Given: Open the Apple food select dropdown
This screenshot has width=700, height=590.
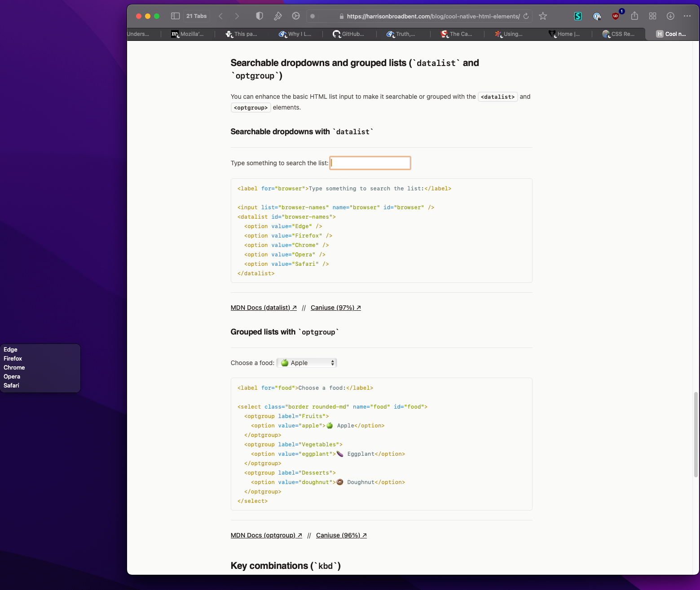Looking at the screenshot, I should [307, 363].
